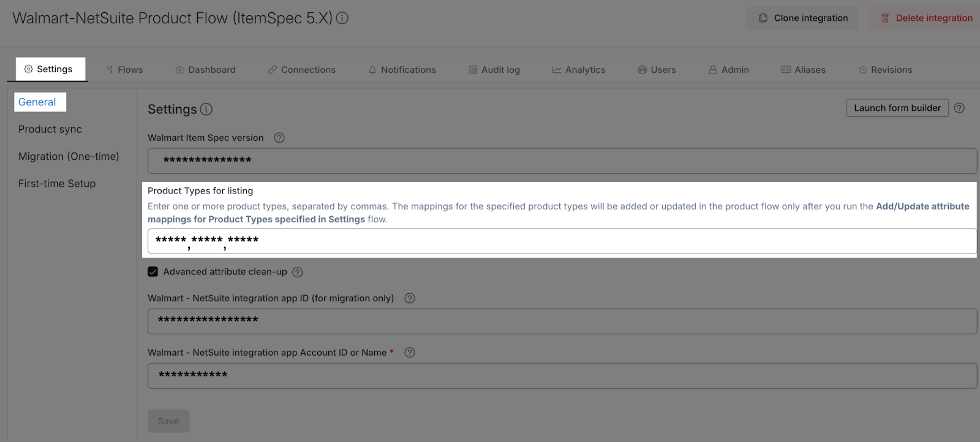Open the Aliases tab
Viewport: 980px width, 442px height.
tap(804, 70)
